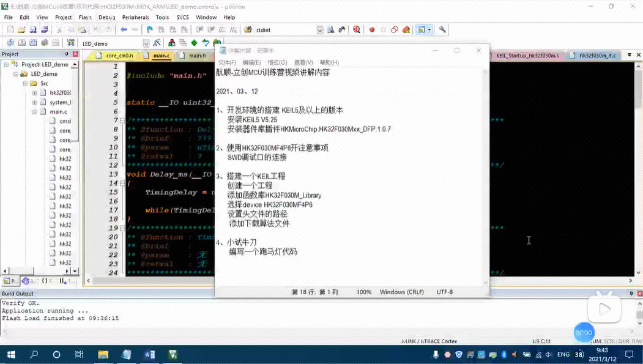Viewport: 643px width, 364px height.
Task: Open Notepad's 文件(F) menu
Action: [x=227, y=62]
